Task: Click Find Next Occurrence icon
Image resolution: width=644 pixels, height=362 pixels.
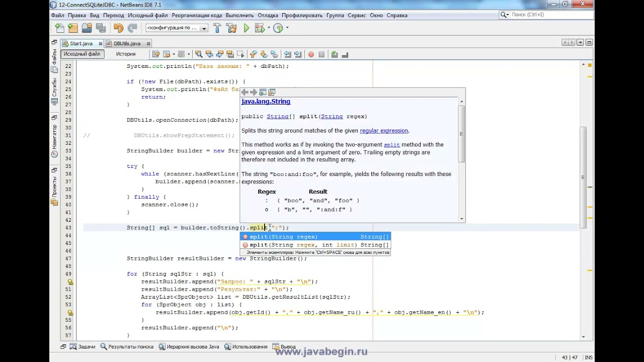Action: coord(220,54)
